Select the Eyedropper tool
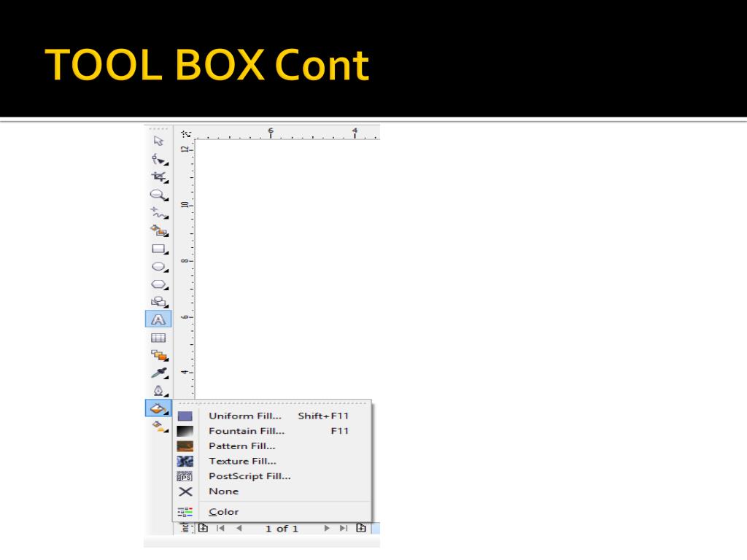The image size is (747, 560). pos(159,373)
